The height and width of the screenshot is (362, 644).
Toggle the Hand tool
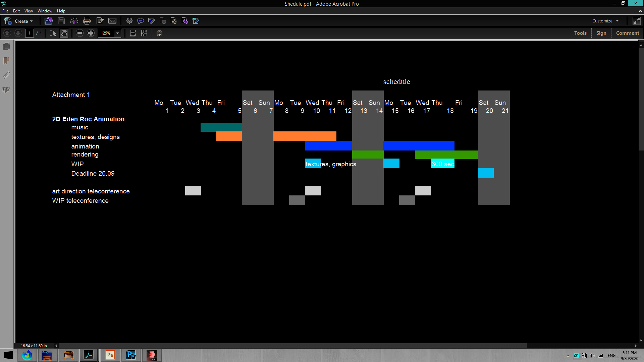coord(64,33)
